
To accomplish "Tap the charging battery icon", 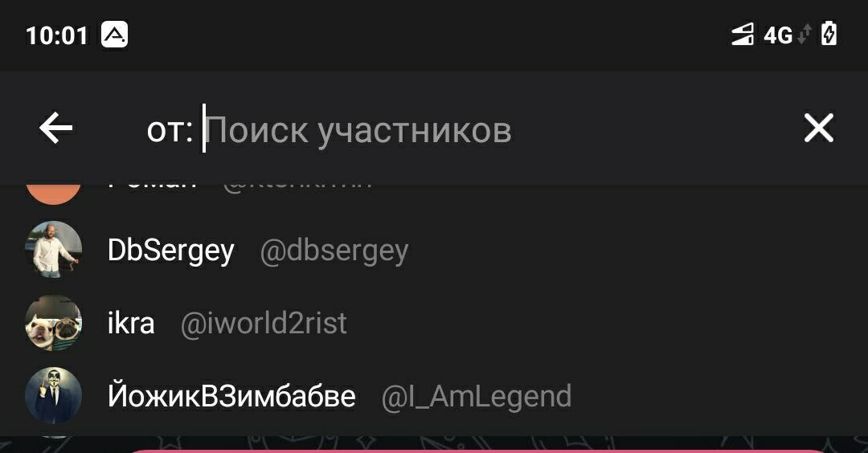I will tap(829, 33).
